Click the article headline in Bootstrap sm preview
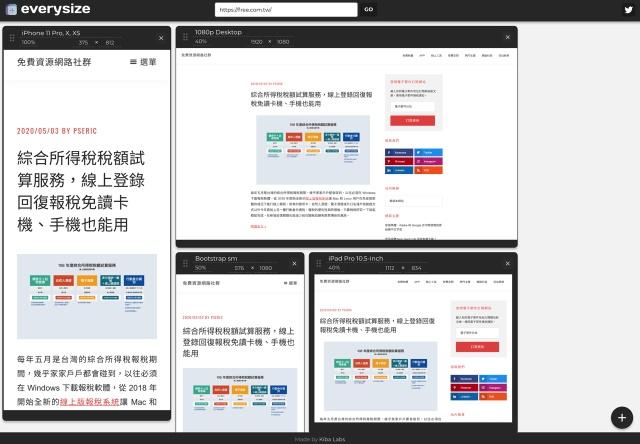The height and width of the screenshot is (444, 640). coord(238,342)
